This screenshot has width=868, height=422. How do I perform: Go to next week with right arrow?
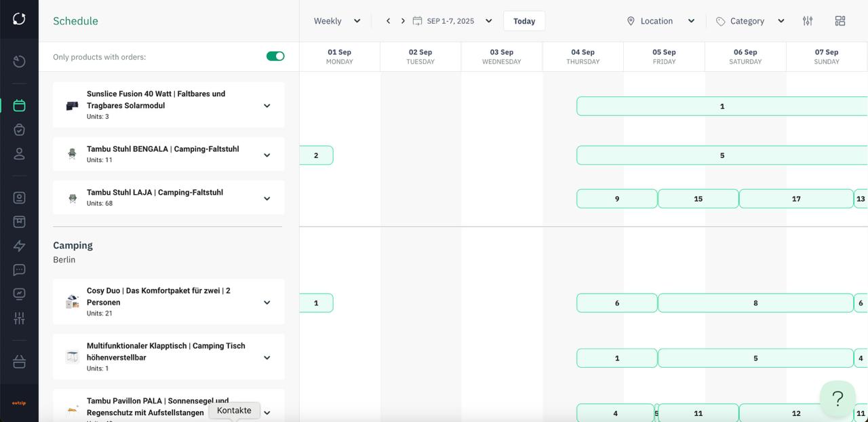click(x=402, y=20)
